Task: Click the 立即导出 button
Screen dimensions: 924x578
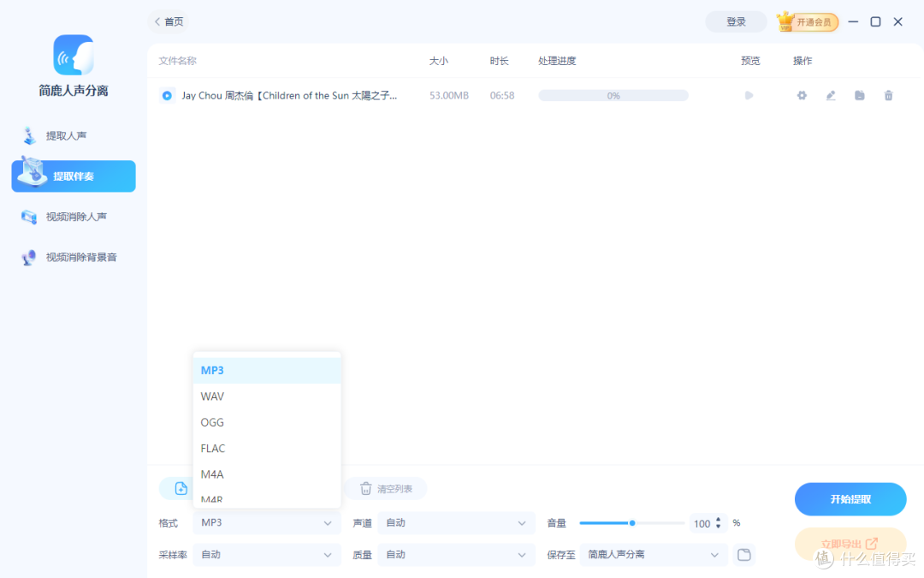Action: [x=850, y=544]
